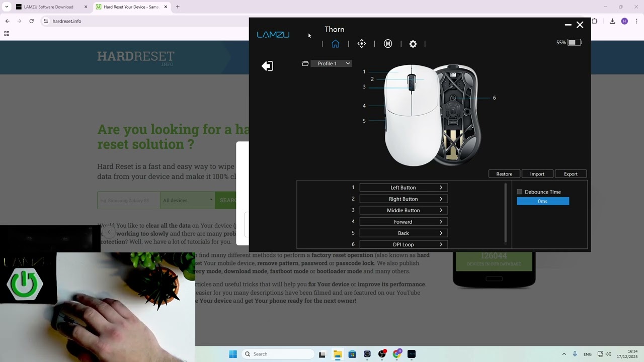The width and height of the screenshot is (644, 362).
Task: Expand the Left Button assignment menu
Action: pyautogui.click(x=403, y=188)
